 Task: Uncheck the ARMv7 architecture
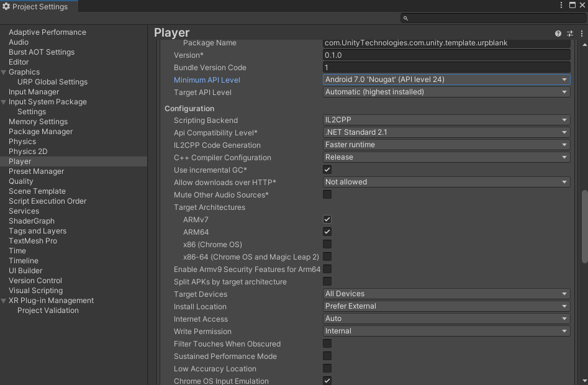click(x=327, y=219)
